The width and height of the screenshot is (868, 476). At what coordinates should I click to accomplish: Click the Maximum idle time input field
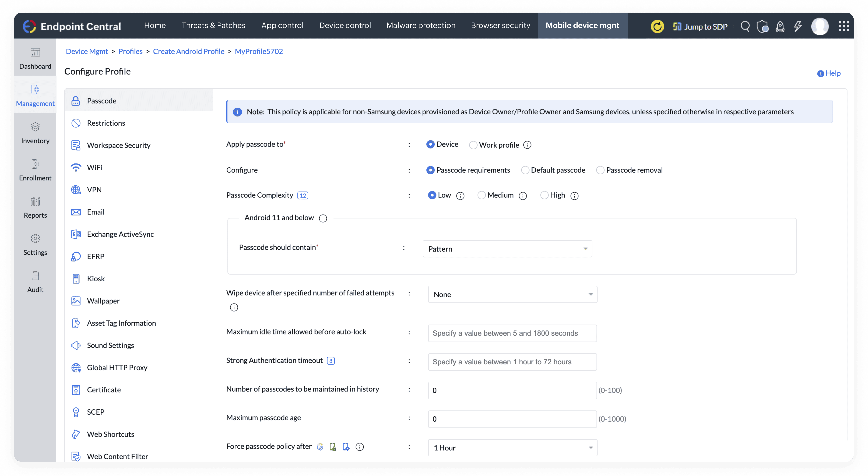click(512, 333)
